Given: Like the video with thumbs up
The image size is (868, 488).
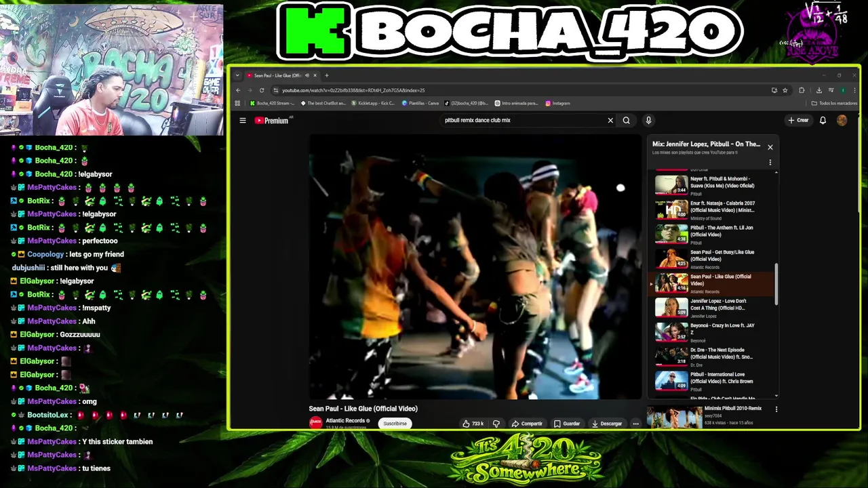Looking at the screenshot, I should (473, 424).
